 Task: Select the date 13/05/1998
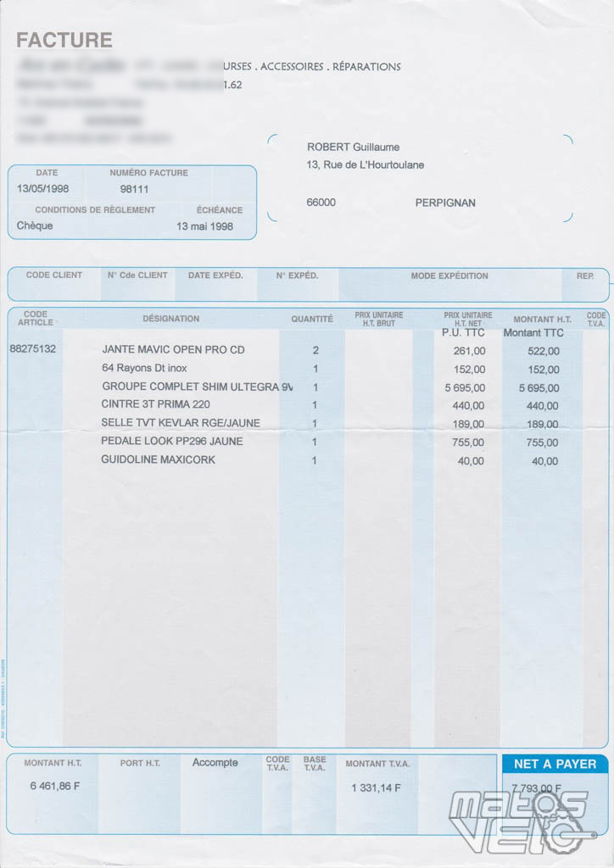43,189
